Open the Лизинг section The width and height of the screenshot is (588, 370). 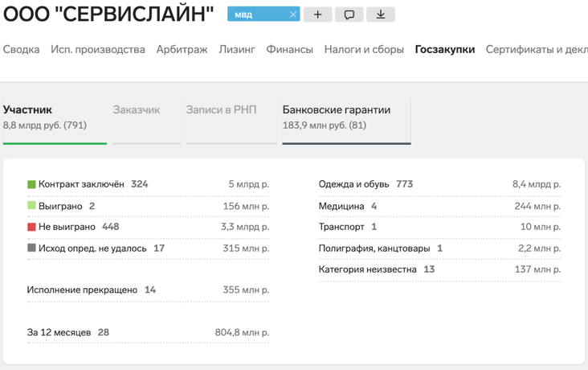click(237, 49)
